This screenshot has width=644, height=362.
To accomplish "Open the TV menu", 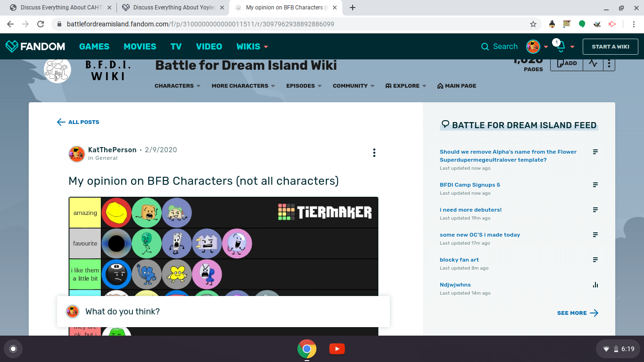I will point(176,47).
